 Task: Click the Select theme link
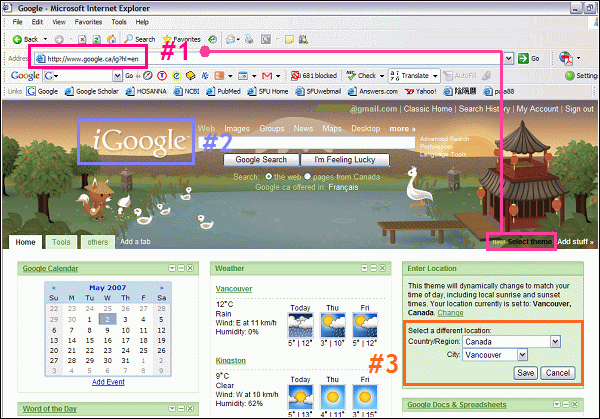tap(530, 242)
